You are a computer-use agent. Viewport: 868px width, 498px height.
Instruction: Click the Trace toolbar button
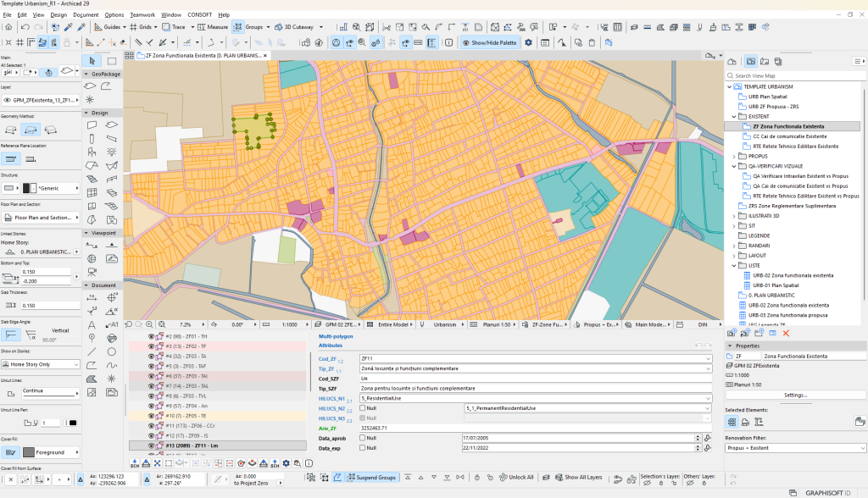coord(174,26)
